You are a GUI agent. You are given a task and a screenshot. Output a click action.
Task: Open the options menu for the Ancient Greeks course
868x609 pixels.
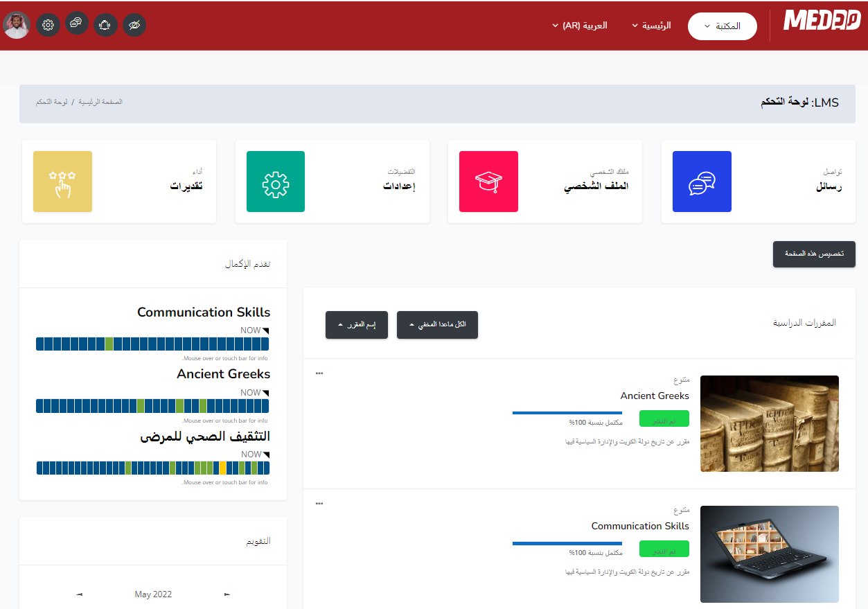click(x=319, y=372)
